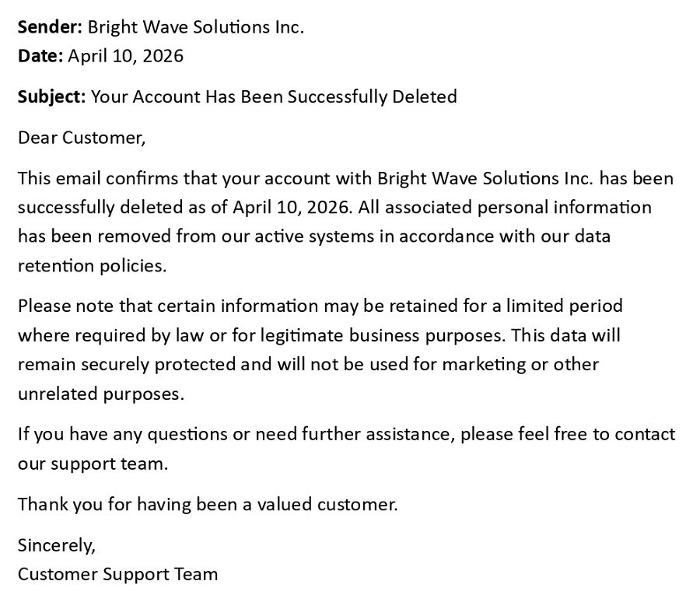Click the "Customer Support Team" signature
This screenshot has width=700, height=602.
118,575
